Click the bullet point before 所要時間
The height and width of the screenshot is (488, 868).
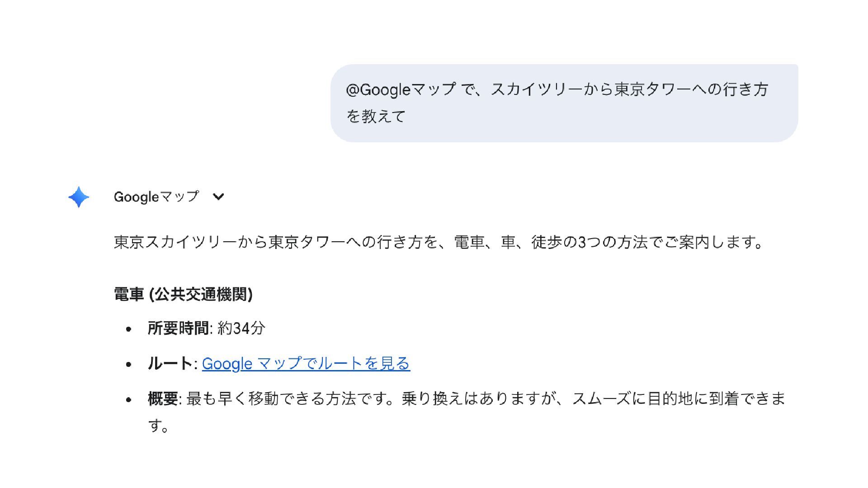pyautogui.click(x=129, y=329)
